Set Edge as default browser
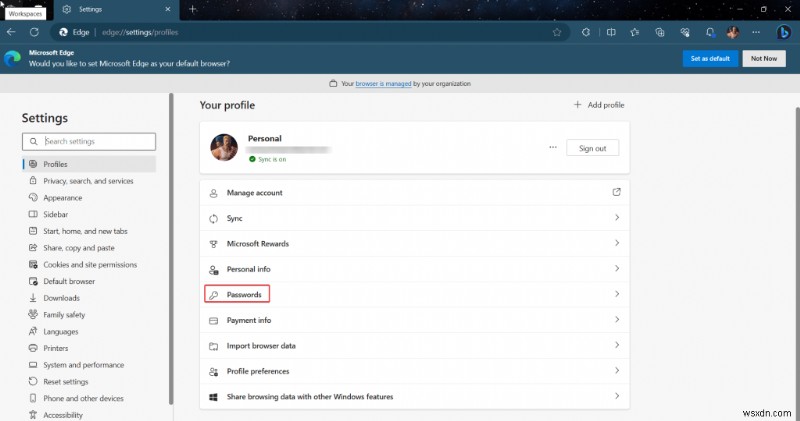 click(710, 59)
